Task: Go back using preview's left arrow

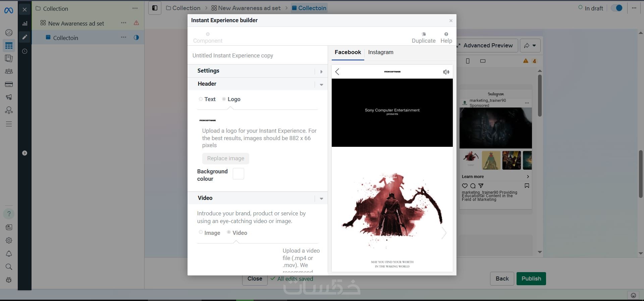Action: pyautogui.click(x=337, y=72)
